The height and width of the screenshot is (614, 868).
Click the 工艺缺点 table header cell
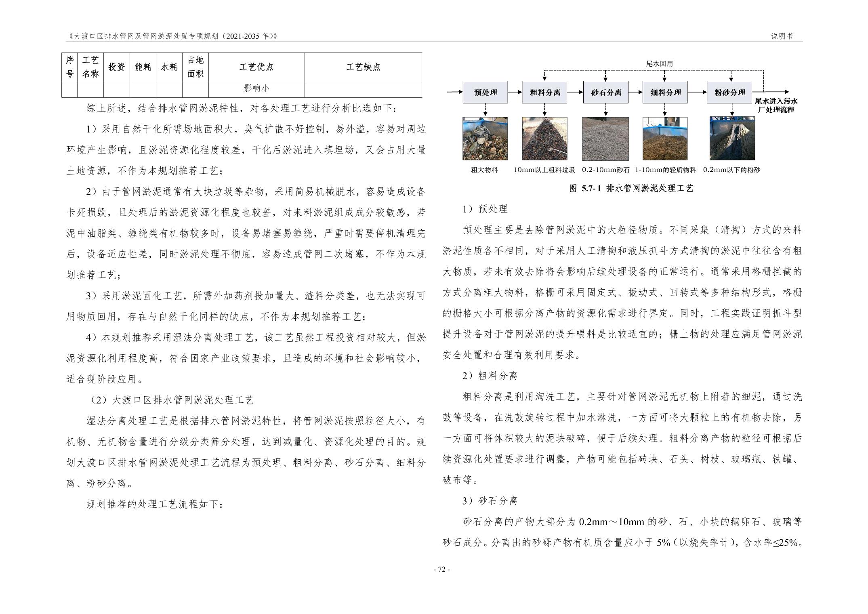[x=363, y=67]
